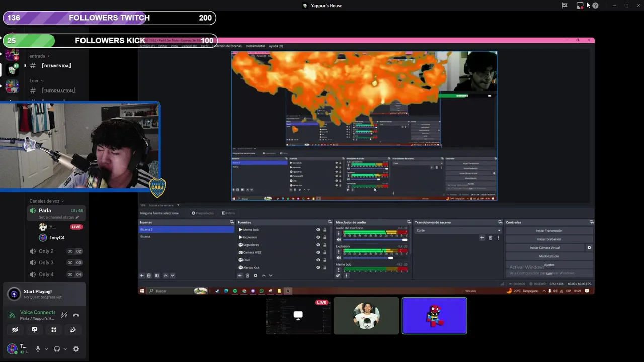Join the Only 2 voice channel

55,251
